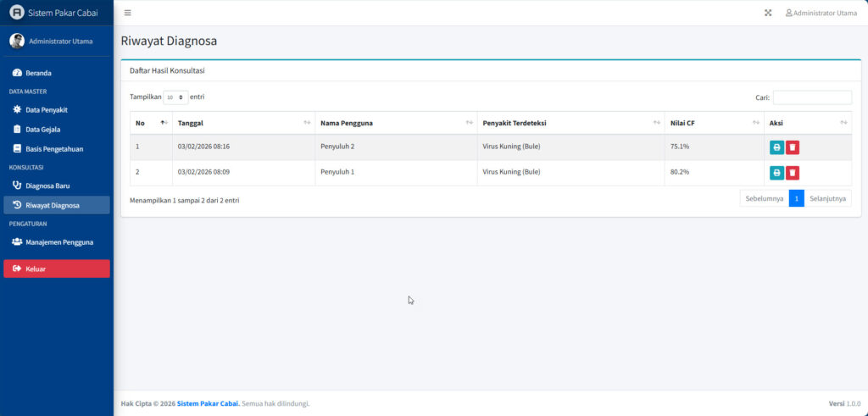Screen dimensions: 868x416
Task: Open the Tampilkan entries dropdown
Action: click(x=175, y=97)
